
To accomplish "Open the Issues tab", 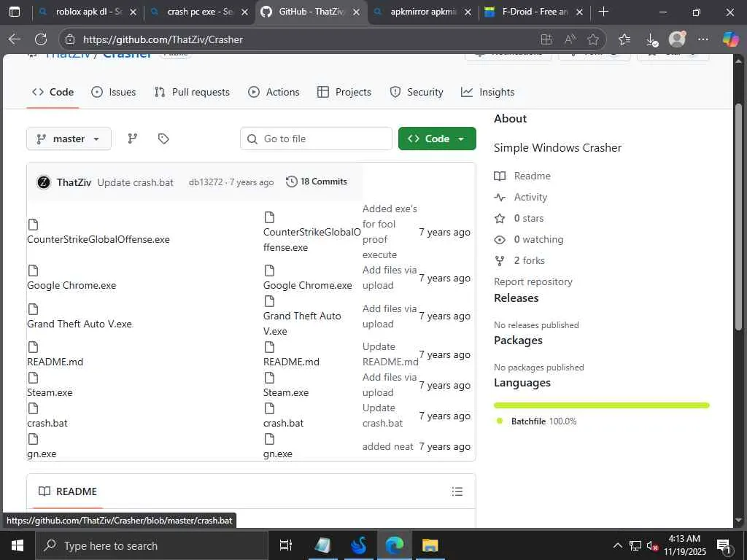I will 113,92.
